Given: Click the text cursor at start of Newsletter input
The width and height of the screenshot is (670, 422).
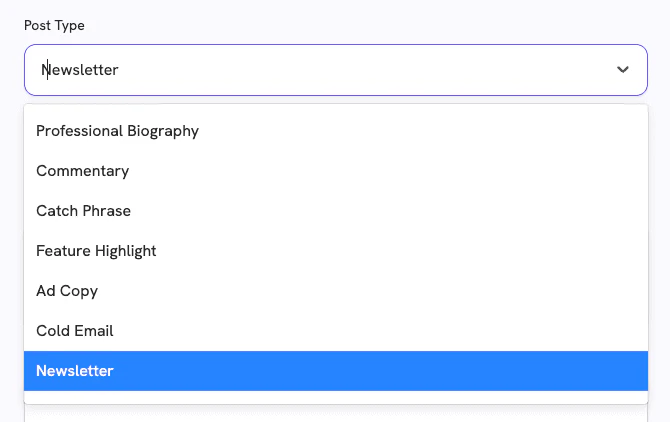Looking at the screenshot, I should click(44, 70).
